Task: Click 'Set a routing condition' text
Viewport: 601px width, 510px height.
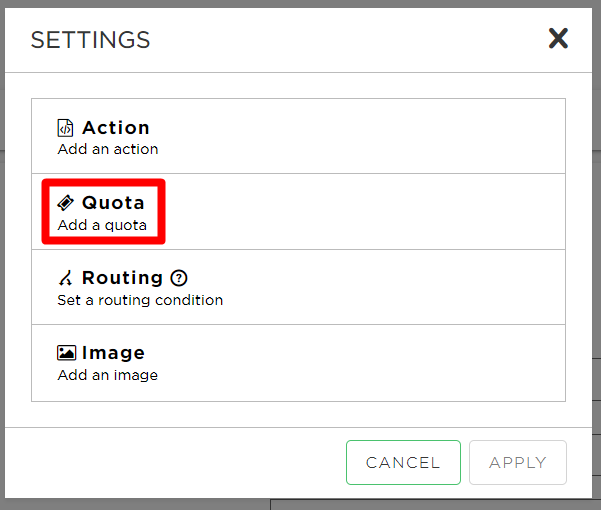Action: (x=140, y=300)
